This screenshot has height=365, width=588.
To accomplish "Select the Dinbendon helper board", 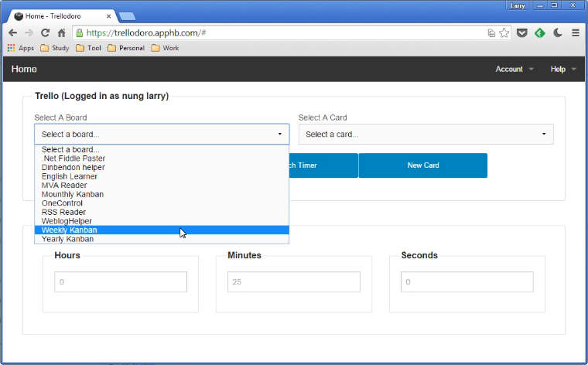I will pos(162,168).
